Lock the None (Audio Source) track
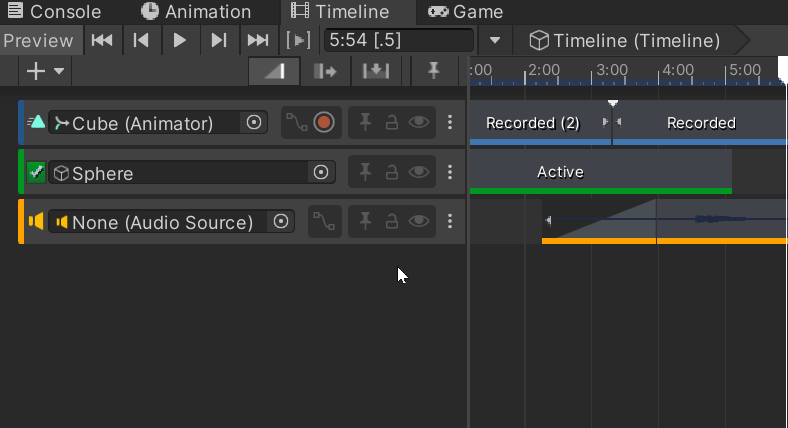The image size is (788, 428). click(x=391, y=222)
